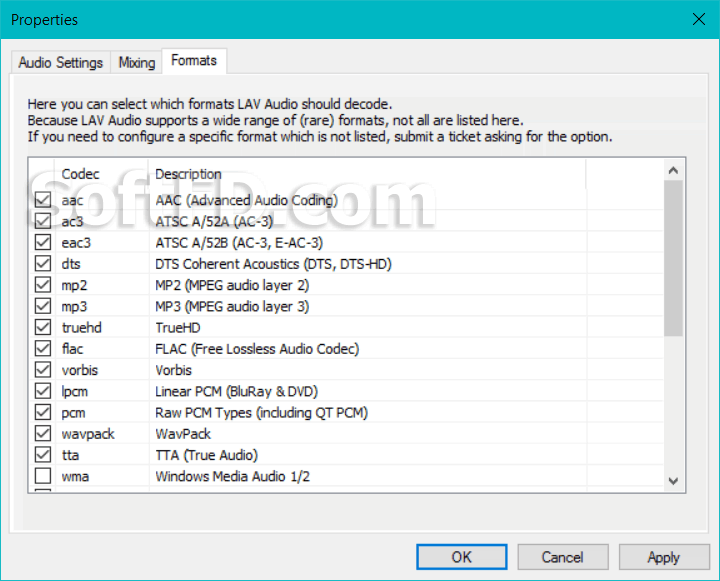Select 'Linear PCM (BluRay & DVD)' text
Viewport: 720px width, 581px height.
coord(236,391)
